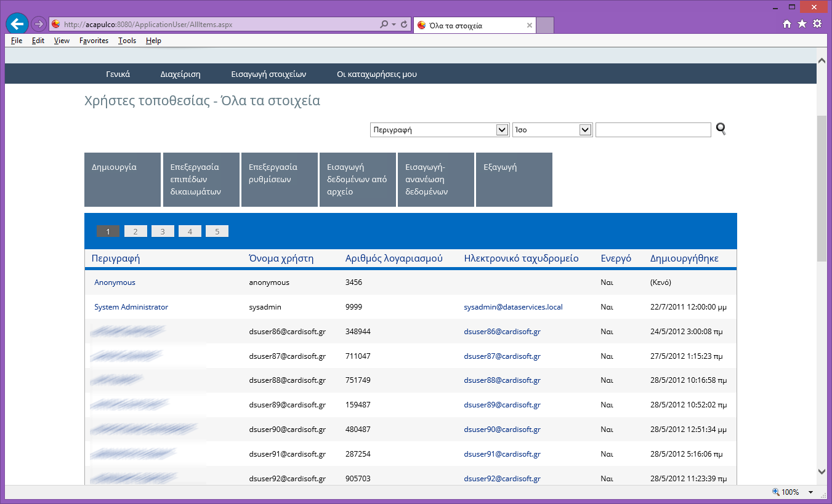Open the Favorites menu
Viewport: 832px width, 504px height.
tap(94, 41)
